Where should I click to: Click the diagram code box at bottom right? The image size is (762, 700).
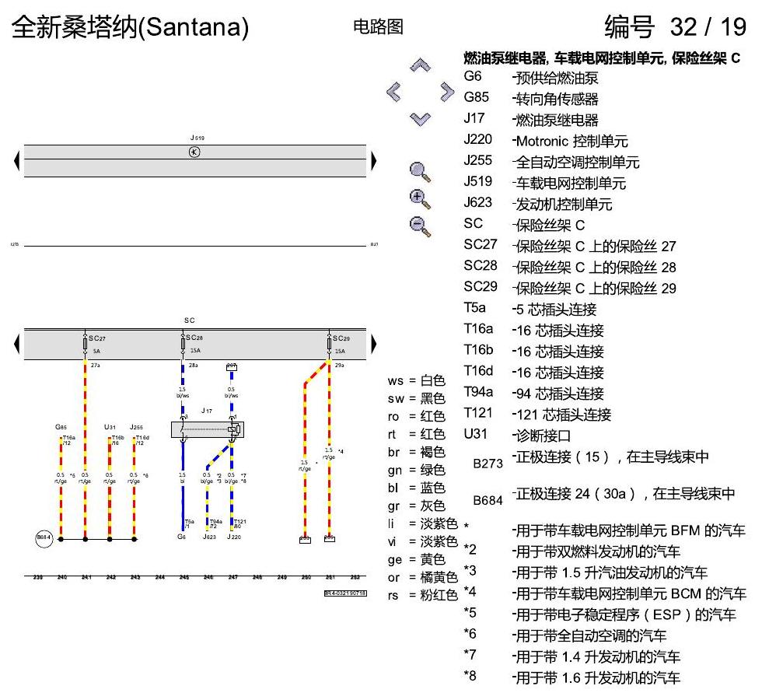[345, 593]
